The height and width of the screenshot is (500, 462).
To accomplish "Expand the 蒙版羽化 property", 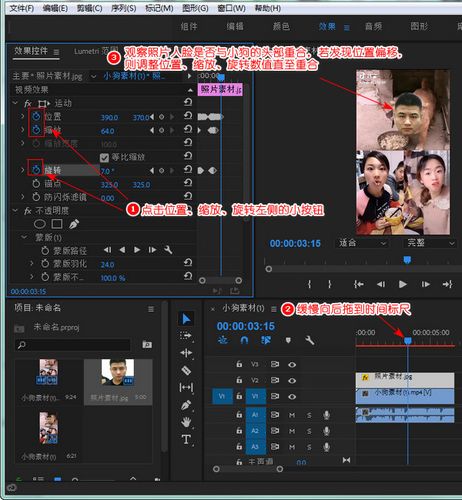I will (32, 263).
